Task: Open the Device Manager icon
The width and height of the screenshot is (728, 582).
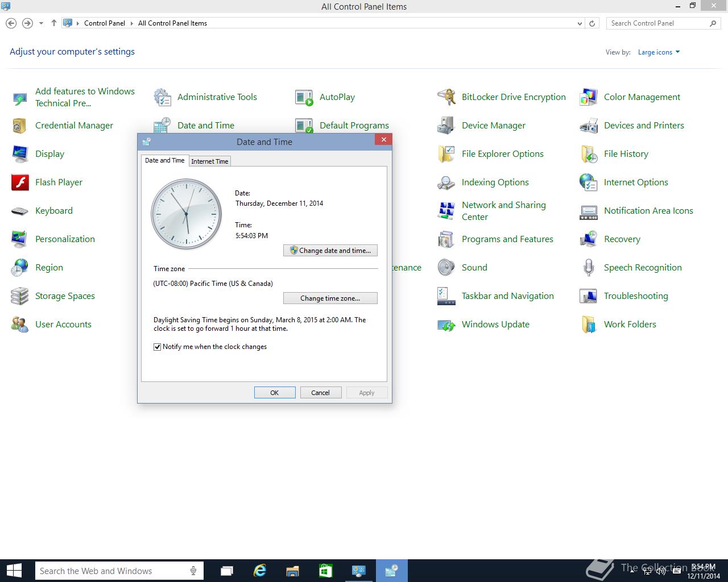Action: point(446,126)
